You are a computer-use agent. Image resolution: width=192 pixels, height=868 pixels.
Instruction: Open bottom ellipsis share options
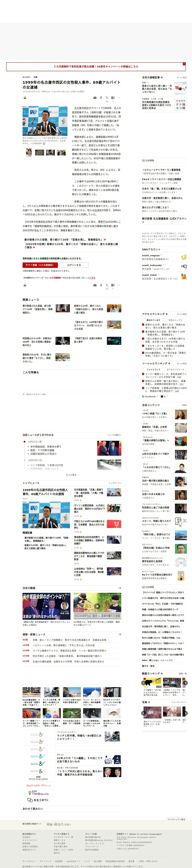point(119,285)
